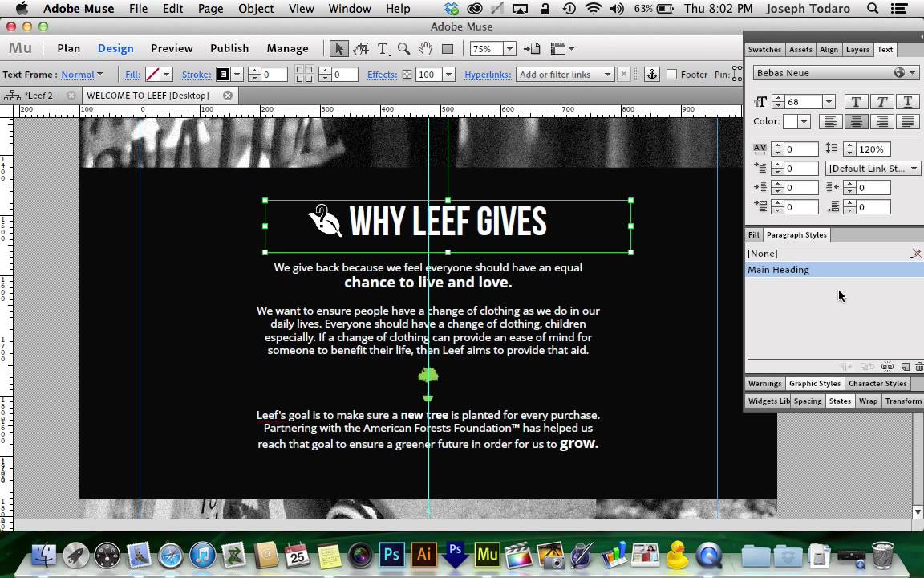
Task: Open the Fill panel tab
Action: coord(754,234)
